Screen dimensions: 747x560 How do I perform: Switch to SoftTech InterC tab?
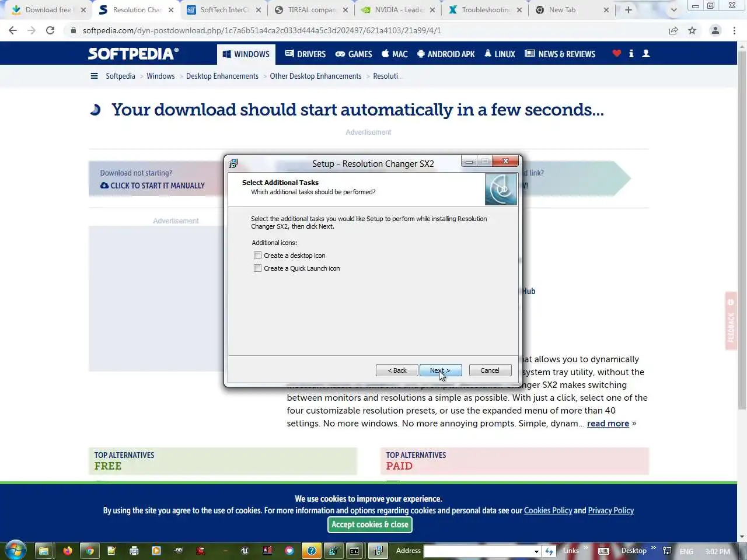click(224, 10)
